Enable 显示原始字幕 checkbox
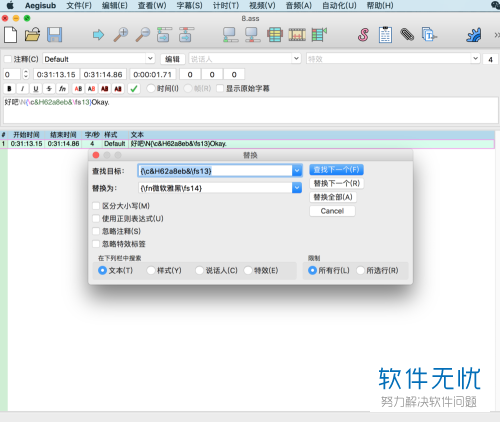The height and width of the screenshot is (422, 500). [220, 88]
